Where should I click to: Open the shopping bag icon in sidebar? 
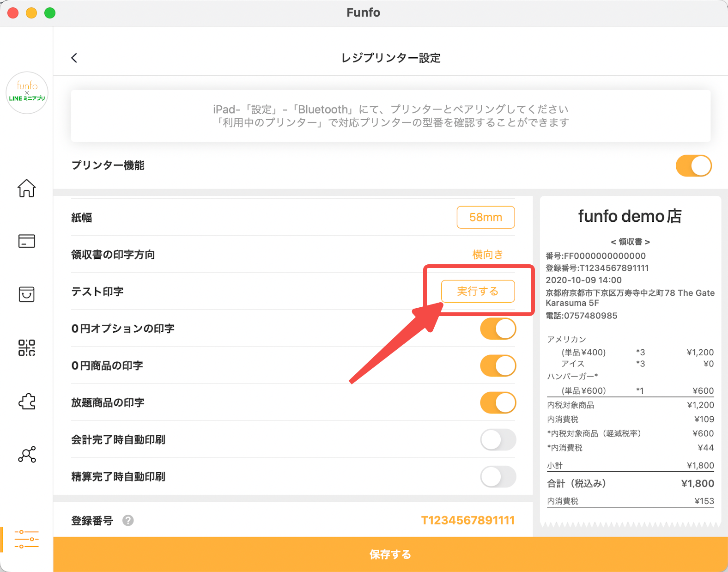[26, 294]
